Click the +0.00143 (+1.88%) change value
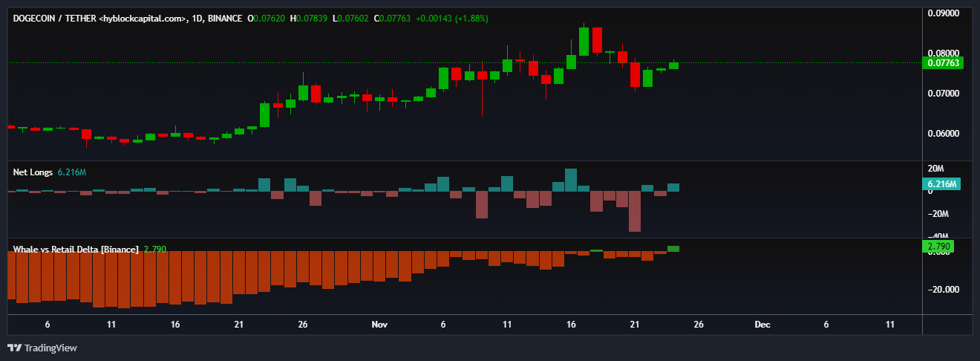This screenshot has height=361, width=980. (x=451, y=19)
